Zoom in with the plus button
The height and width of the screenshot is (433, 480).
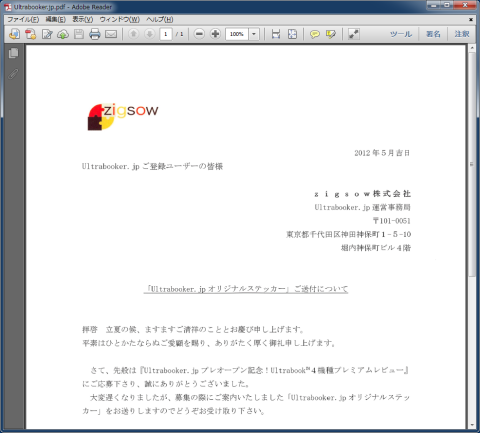coord(215,34)
